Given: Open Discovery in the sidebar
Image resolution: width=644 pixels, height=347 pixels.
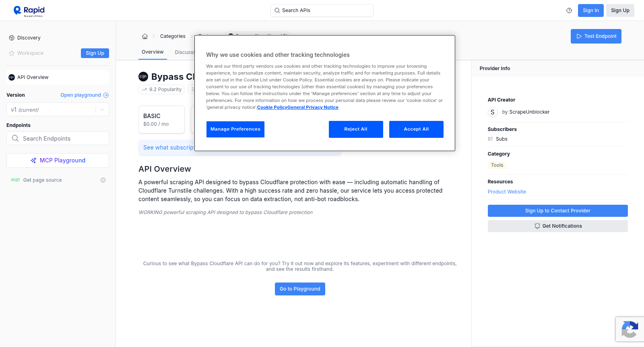Looking at the screenshot, I should [x=29, y=38].
